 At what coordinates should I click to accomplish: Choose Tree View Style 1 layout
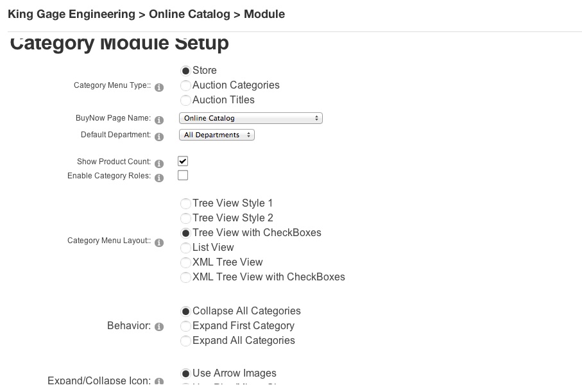click(185, 204)
